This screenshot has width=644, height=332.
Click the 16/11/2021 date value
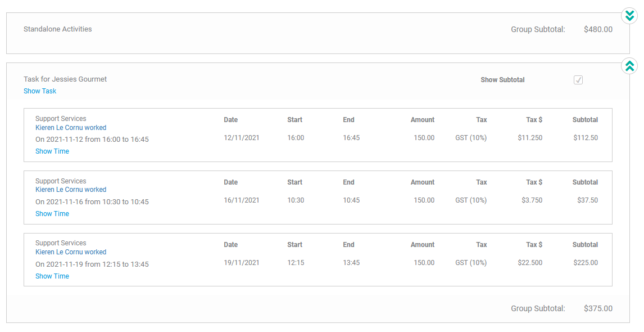point(242,200)
